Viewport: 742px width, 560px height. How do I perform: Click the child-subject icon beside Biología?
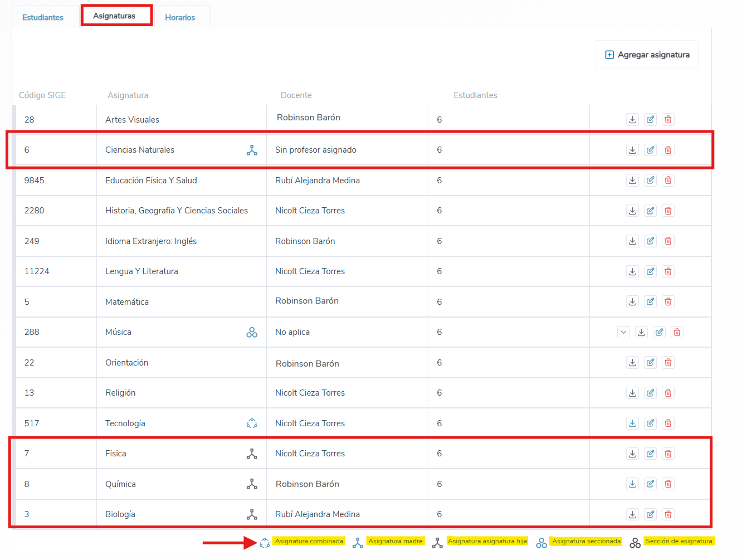point(252,514)
